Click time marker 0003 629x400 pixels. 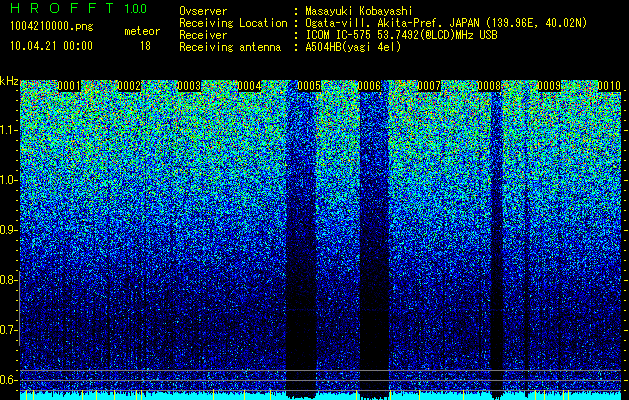189,86
